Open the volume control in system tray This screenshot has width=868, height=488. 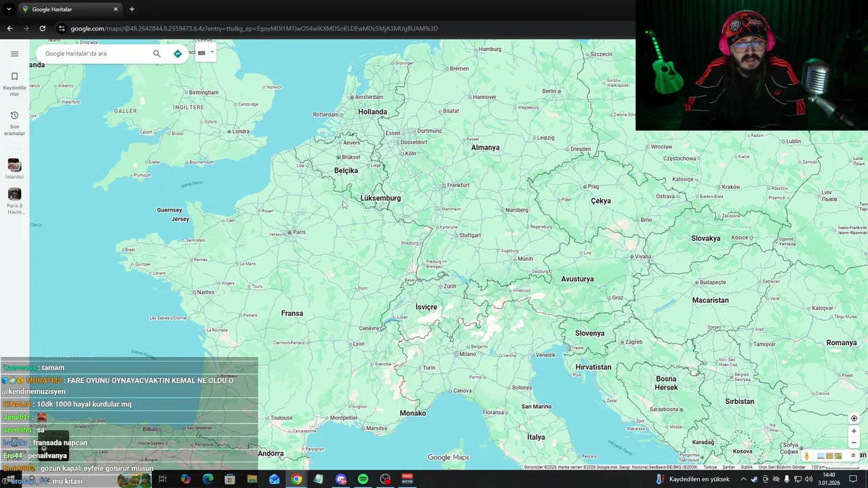tap(808, 479)
